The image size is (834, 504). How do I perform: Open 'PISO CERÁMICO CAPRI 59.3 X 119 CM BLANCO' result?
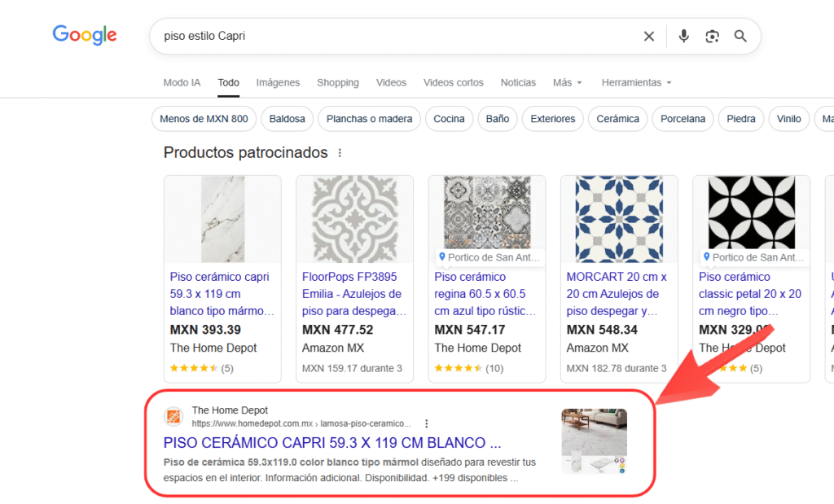click(332, 442)
